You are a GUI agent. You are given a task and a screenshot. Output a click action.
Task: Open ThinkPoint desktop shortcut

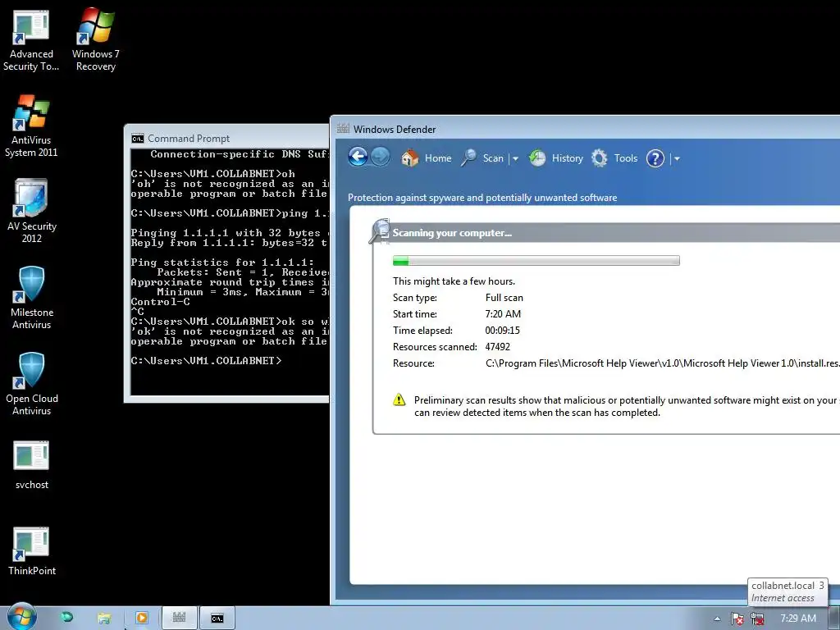[x=32, y=551]
